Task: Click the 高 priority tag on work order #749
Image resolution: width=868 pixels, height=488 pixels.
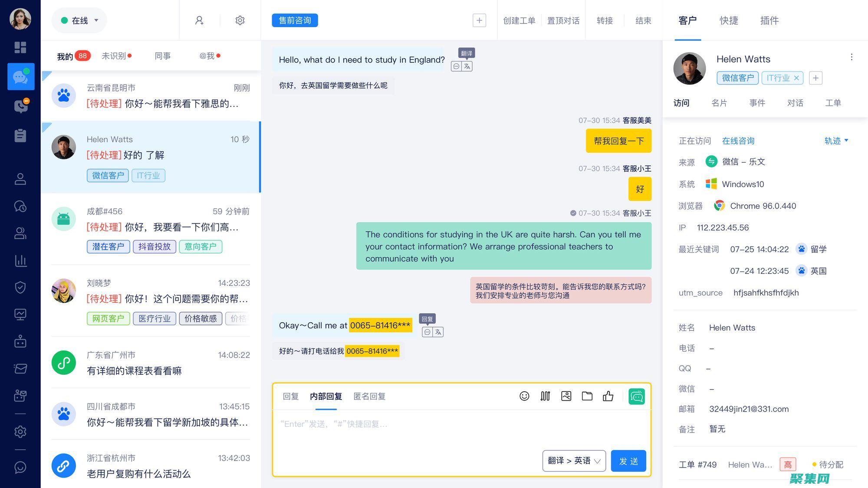Action: pos(788,464)
